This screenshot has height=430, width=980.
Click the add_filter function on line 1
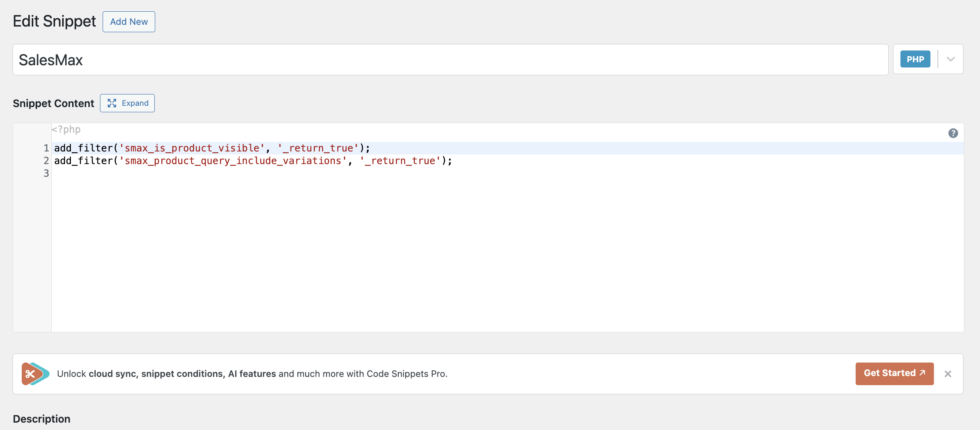point(83,148)
